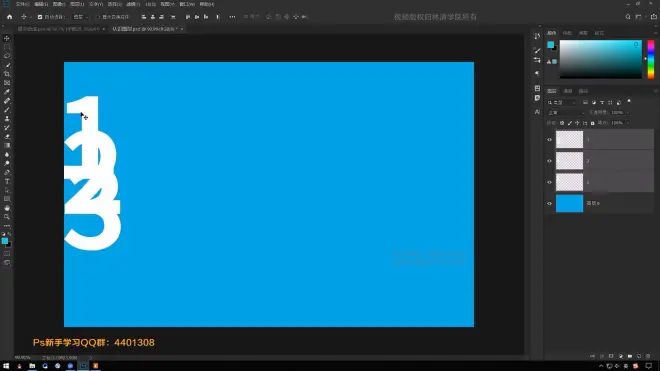Click the type layer filter icon
This screenshot has width=660, height=371.
tap(602, 102)
